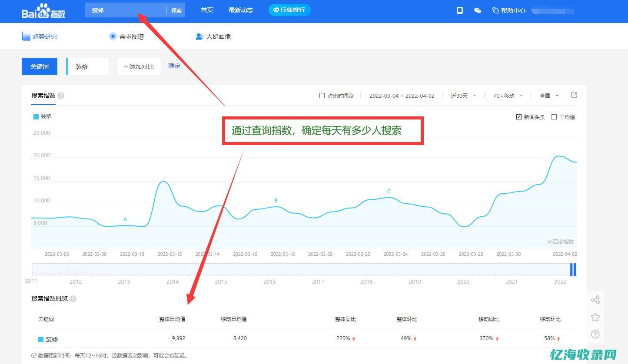Screen dimensions: 628x364
Task: Click the export chart icon
Action: point(574,95)
